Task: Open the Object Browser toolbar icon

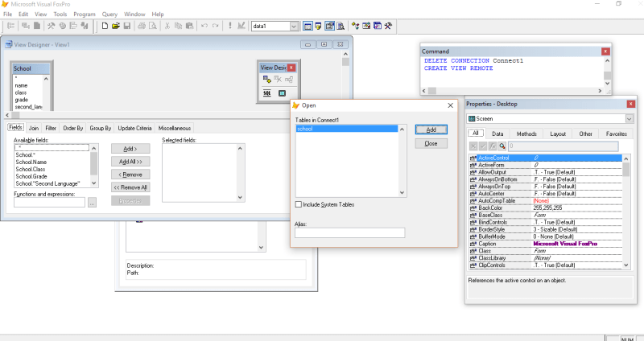Action: coord(366,26)
